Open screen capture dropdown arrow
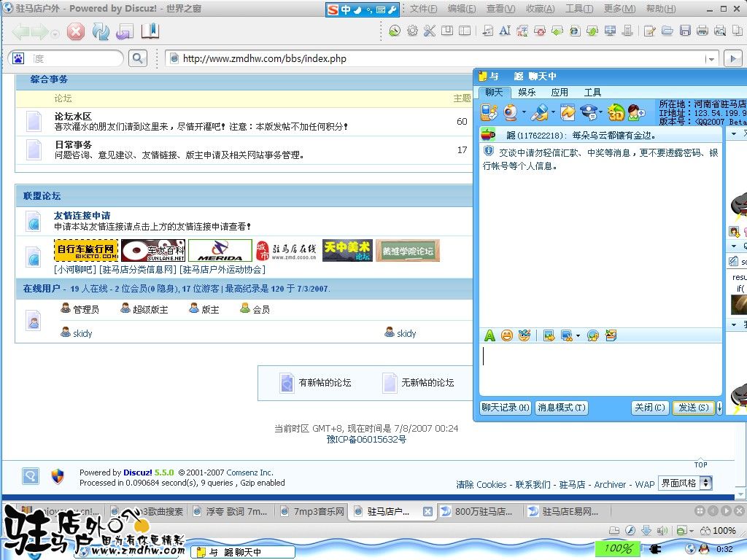 click(578, 335)
